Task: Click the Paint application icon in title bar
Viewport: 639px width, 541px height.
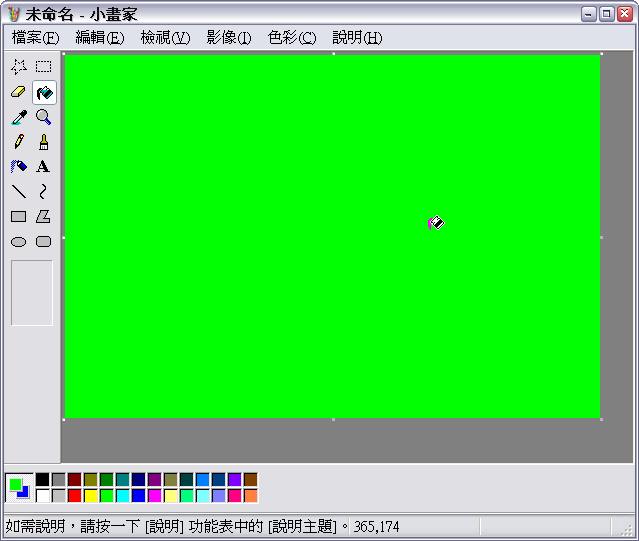Action: click(x=13, y=15)
